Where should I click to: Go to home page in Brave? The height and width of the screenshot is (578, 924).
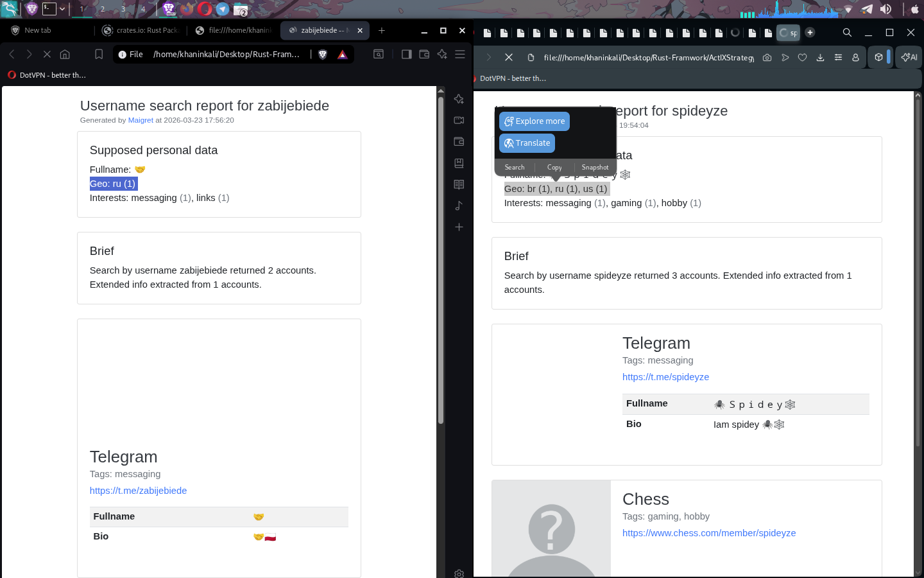coord(65,55)
